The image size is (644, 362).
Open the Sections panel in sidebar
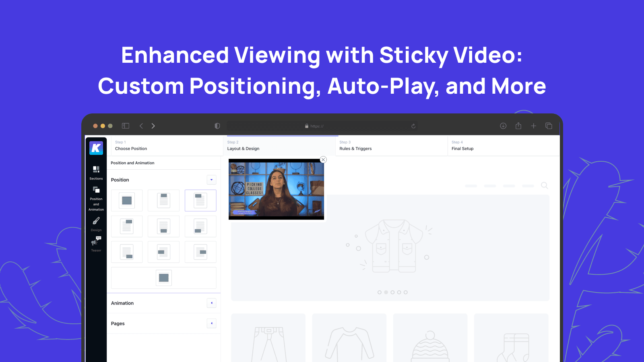point(96,173)
